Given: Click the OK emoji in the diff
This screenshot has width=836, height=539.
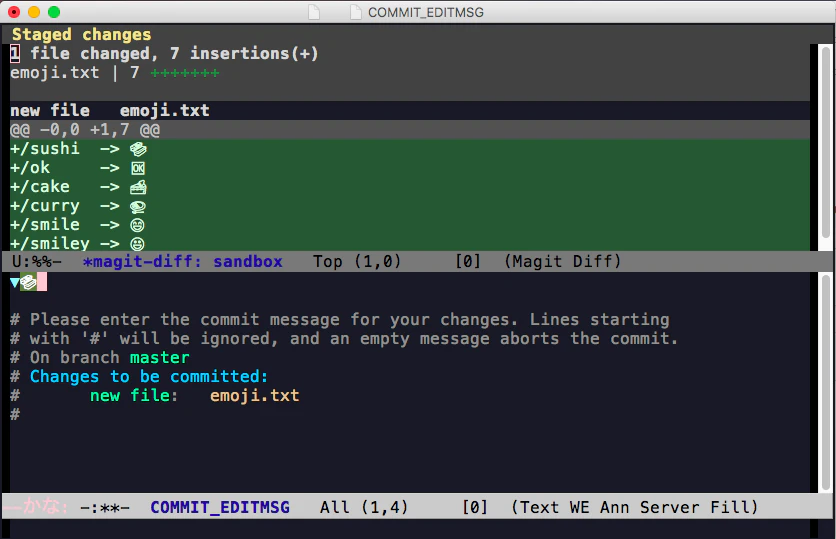Looking at the screenshot, I should 138,168.
